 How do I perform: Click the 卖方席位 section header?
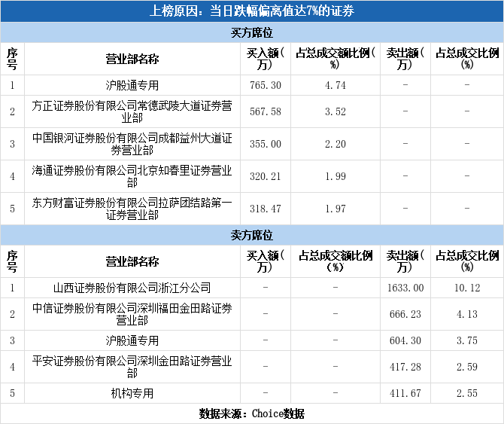pyautogui.click(x=252, y=235)
